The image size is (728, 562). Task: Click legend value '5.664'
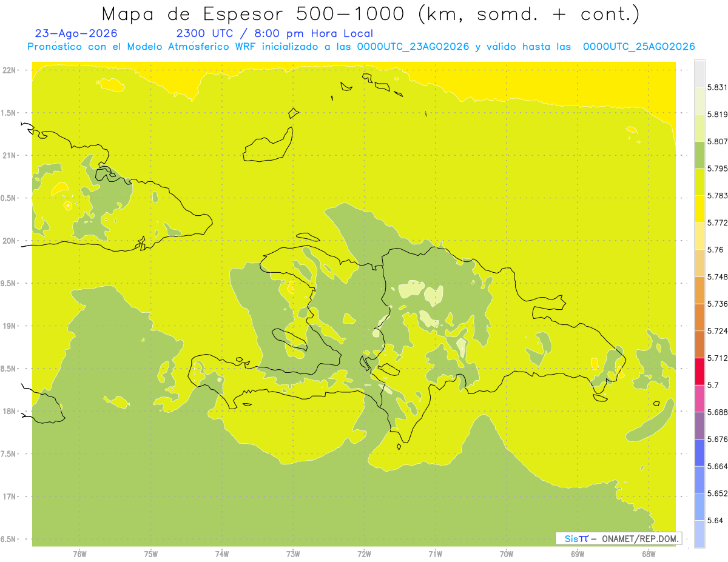718,466
